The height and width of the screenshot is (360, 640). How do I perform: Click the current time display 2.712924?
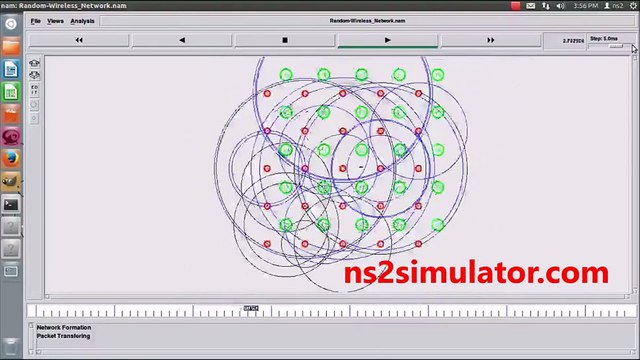[573, 41]
